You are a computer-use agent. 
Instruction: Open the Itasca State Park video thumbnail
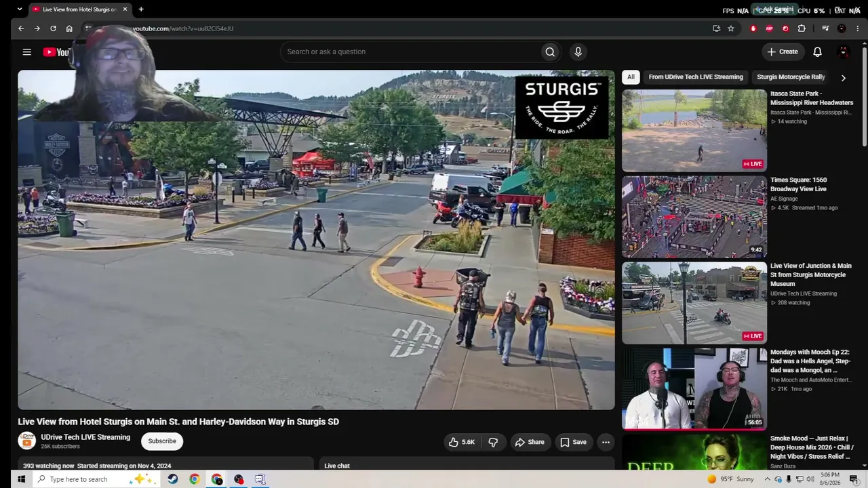click(694, 130)
